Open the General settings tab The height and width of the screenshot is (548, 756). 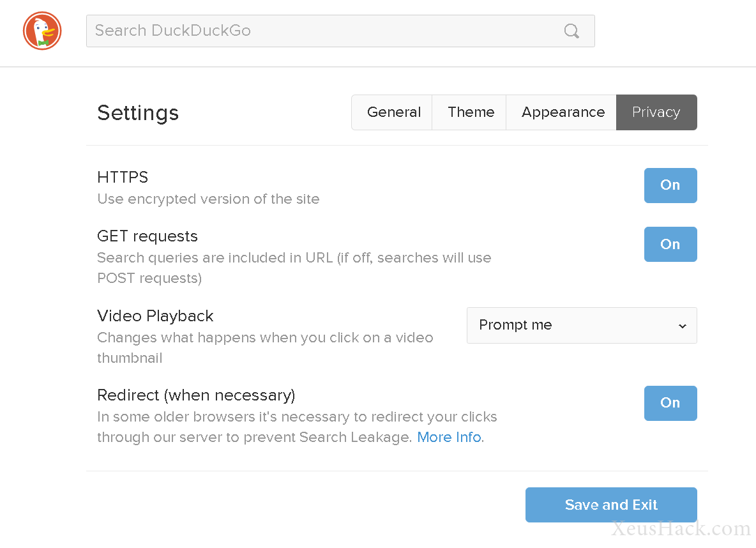(393, 112)
